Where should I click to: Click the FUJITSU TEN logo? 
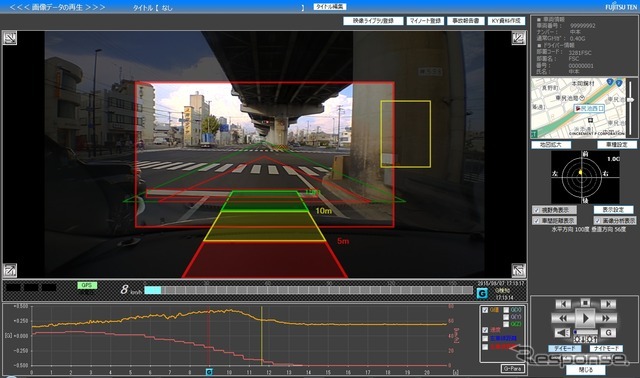(x=621, y=7)
